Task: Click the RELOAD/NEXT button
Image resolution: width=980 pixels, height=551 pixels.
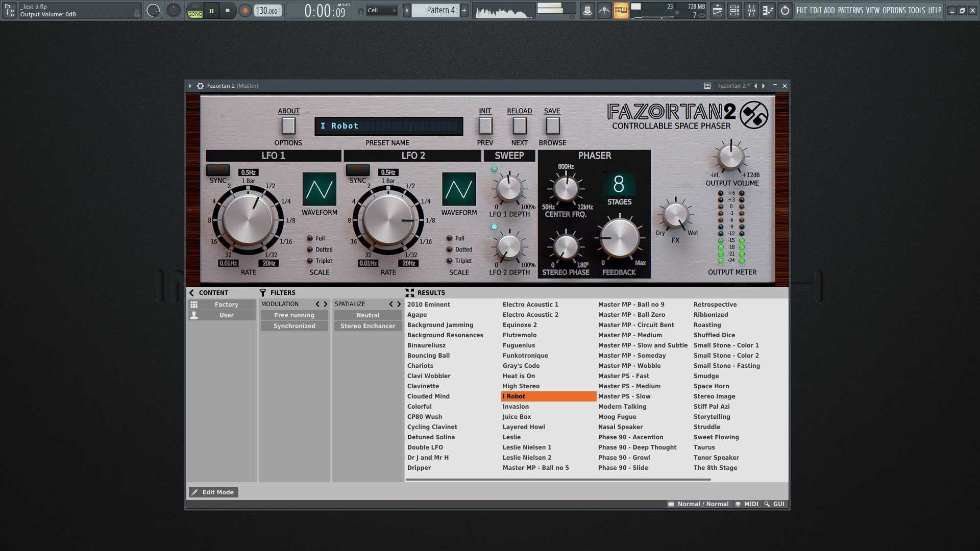Action: [520, 126]
